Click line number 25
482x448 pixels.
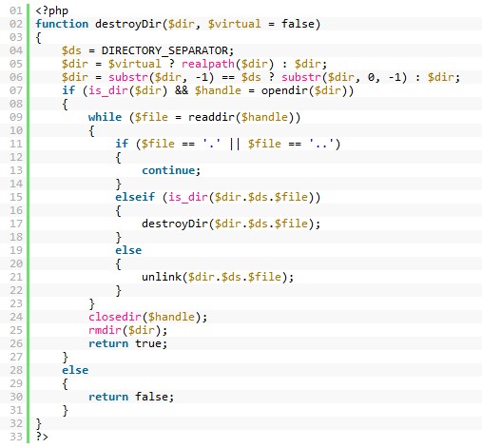click(x=16, y=330)
